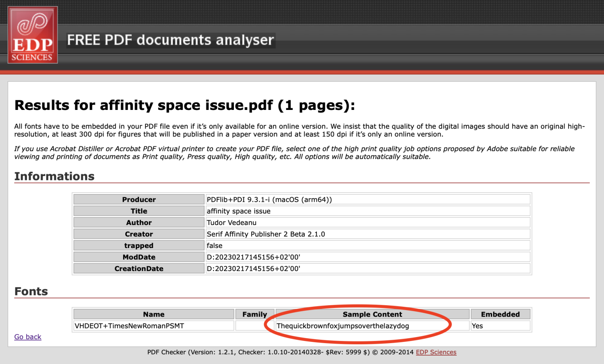Open the EDP Sciences link in footer

tap(436, 352)
